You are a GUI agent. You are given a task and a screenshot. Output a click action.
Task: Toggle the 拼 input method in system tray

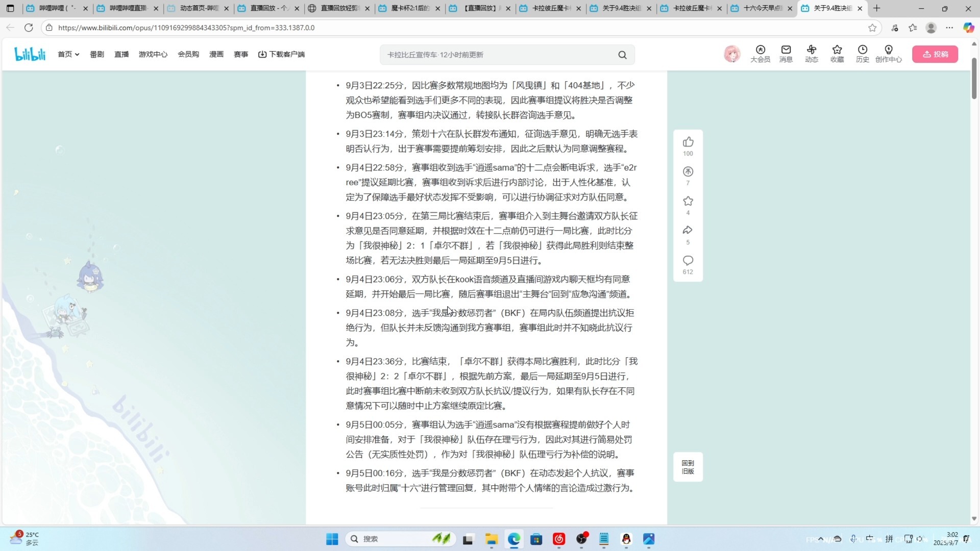[889, 539]
